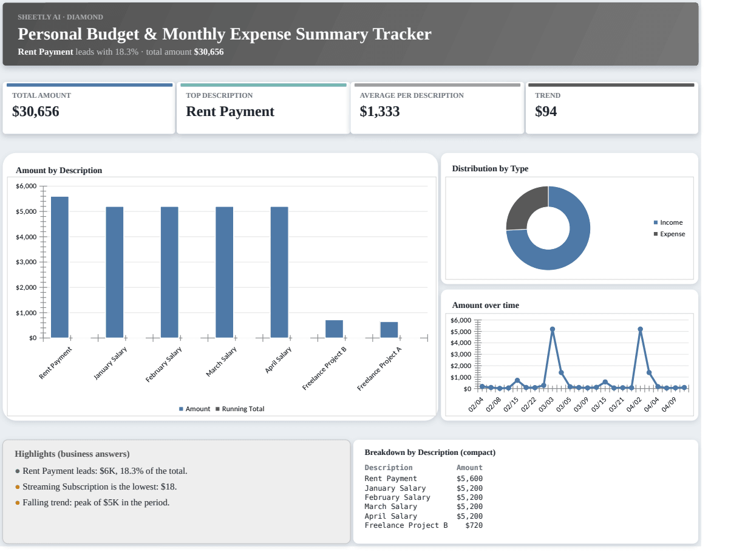Click the dashboard title heading
Screen dimensions: 745x560
tap(225, 34)
